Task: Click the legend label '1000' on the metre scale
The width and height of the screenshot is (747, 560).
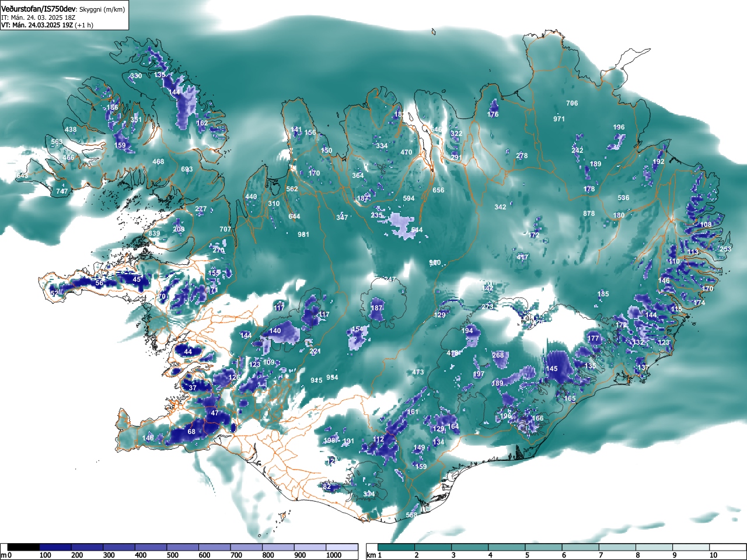Action: click(334, 555)
